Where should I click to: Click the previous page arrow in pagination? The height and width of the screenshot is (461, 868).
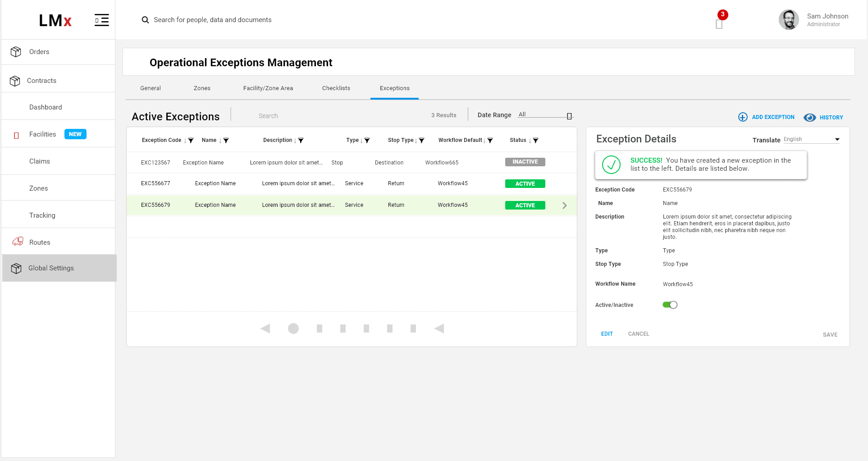pos(265,329)
